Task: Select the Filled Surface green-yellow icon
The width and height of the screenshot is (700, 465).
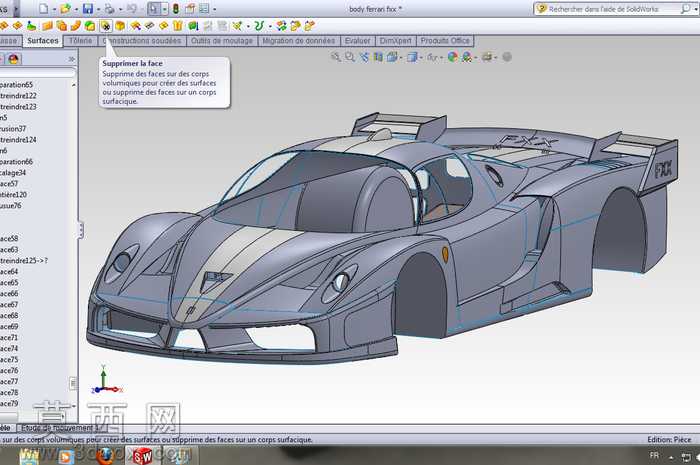Action: [x=90, y=26]
